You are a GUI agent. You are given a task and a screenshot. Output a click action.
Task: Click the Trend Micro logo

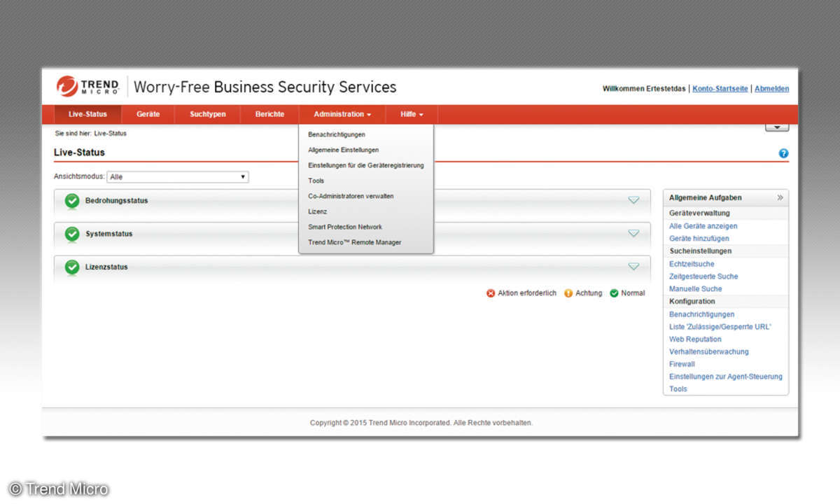click(x=88, y=86)
